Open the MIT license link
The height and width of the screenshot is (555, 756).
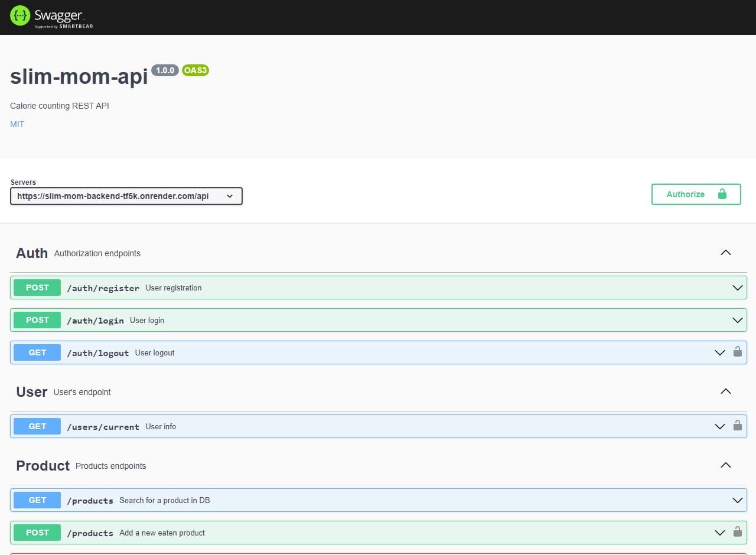tap(17, 124)
